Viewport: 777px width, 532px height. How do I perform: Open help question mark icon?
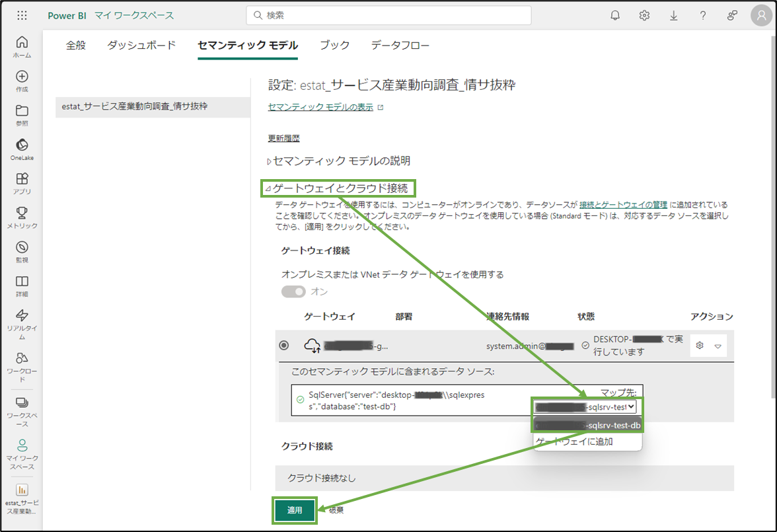703,15
